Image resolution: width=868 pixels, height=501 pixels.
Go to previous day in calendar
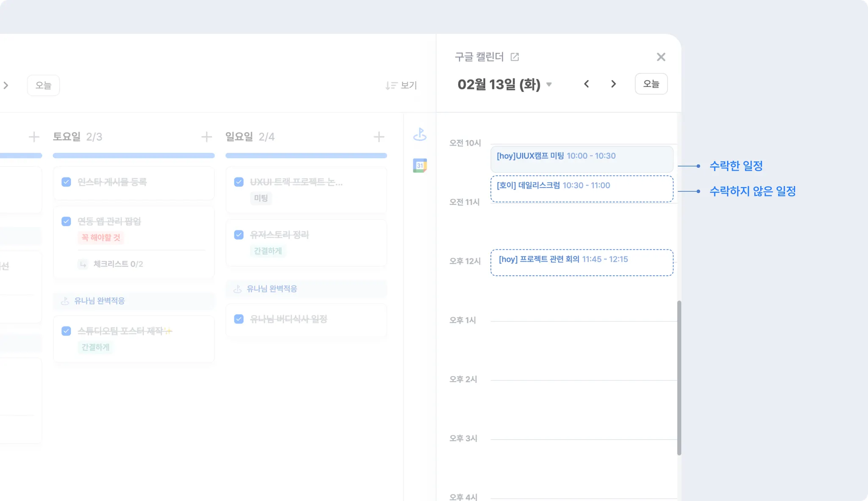[x=587, y=84]
